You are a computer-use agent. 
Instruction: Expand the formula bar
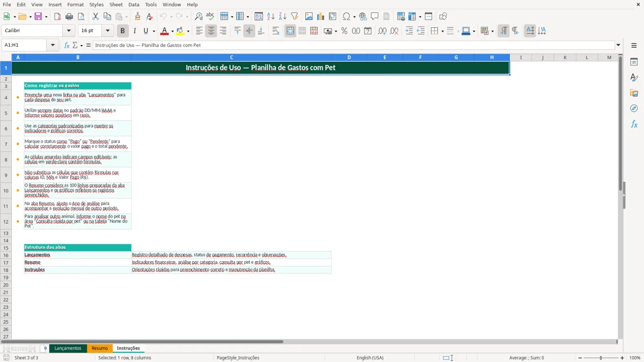click(618, 46)
